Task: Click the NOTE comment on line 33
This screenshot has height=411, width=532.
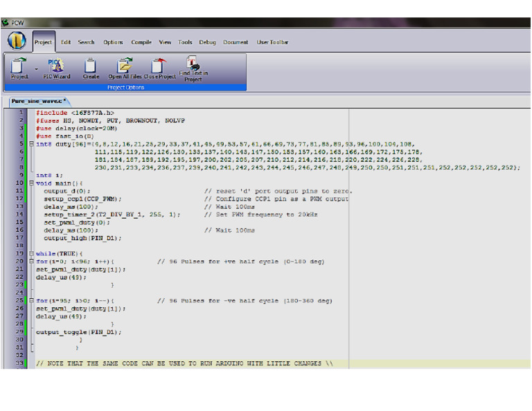Action: (184, 363)
